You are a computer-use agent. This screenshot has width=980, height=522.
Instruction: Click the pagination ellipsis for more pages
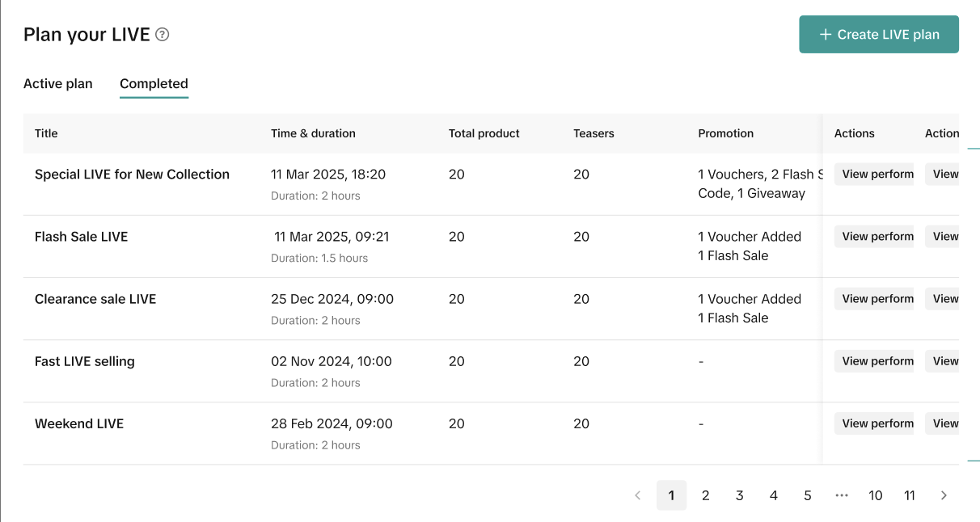tap(842, 495)
